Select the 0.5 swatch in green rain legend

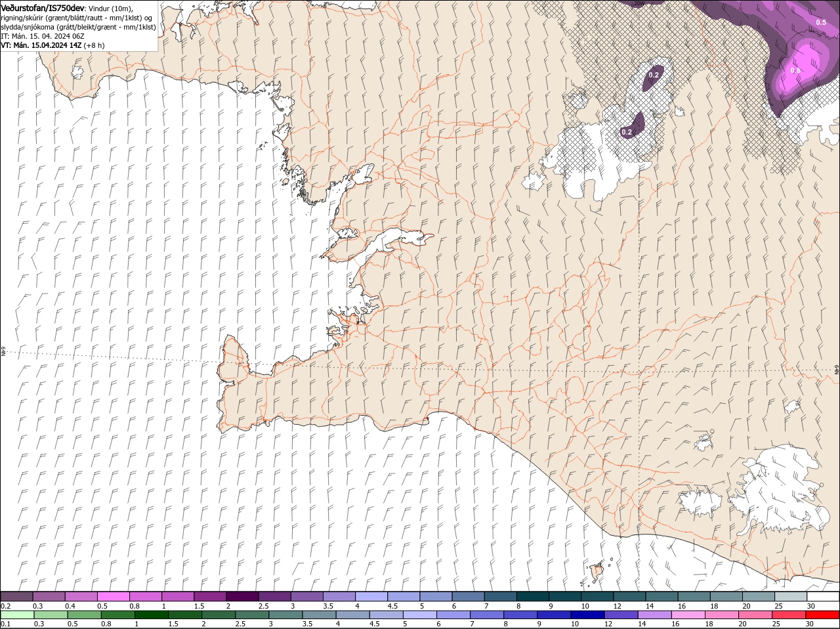coord(85,615)
